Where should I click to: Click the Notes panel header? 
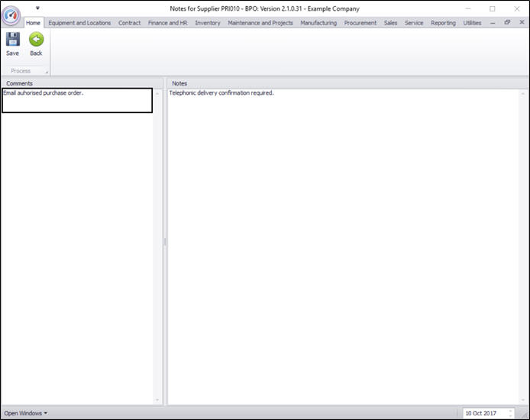tap(347, 83)
